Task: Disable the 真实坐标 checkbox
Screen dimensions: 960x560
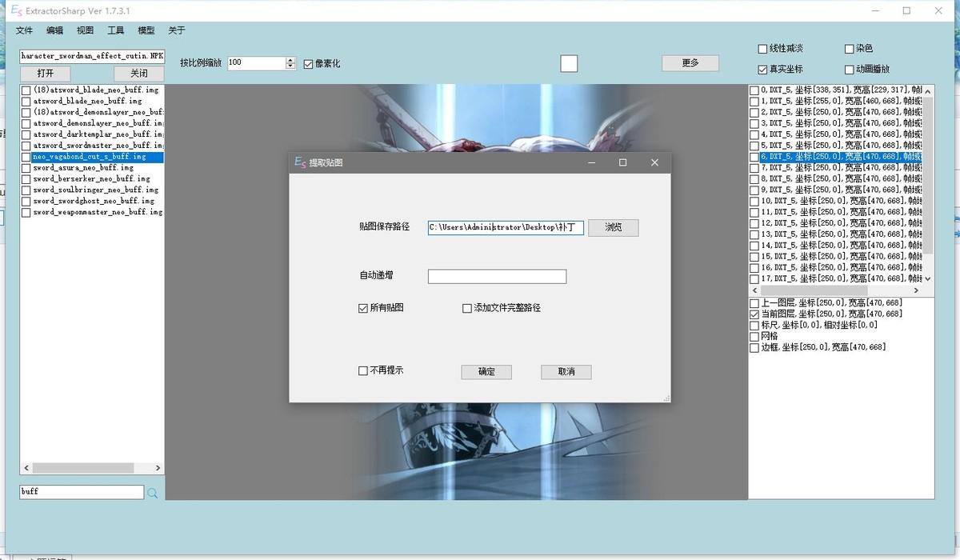Action: tap(762, 69)
